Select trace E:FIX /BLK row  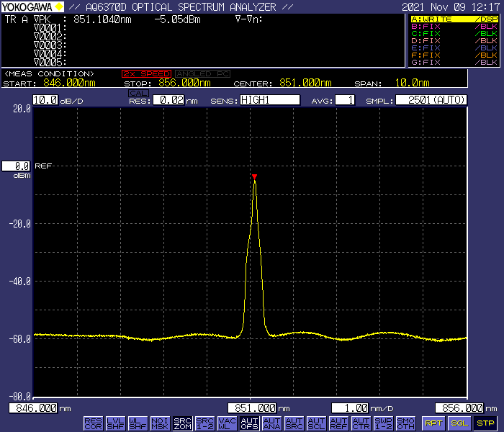click(454, 48)
